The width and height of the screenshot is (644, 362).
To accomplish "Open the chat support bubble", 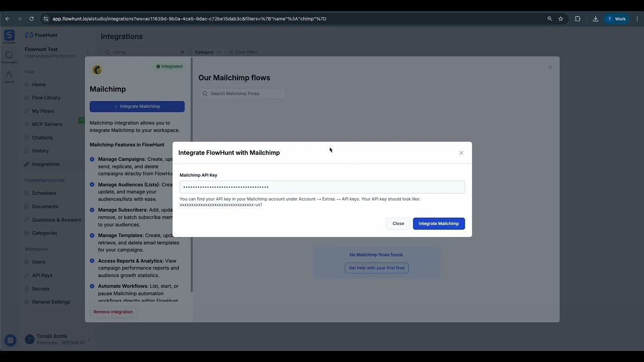I will [10, 340].
